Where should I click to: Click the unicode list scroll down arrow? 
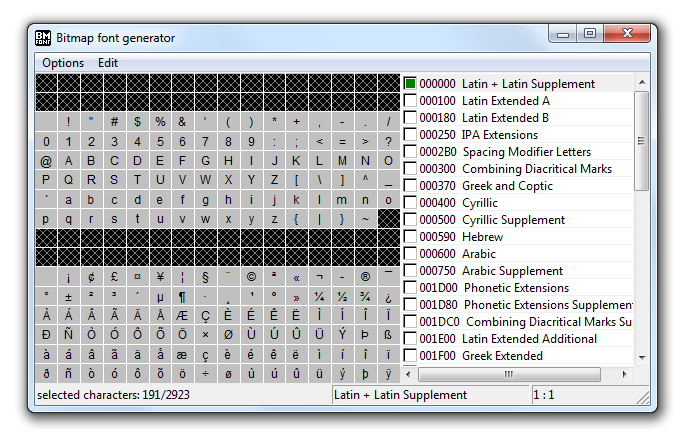point(642,357)
